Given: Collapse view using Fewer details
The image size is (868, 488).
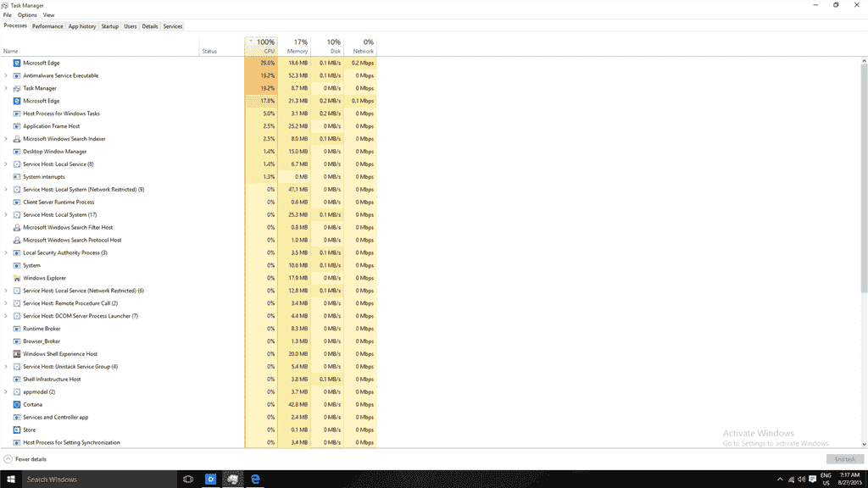Looking at the screenshot, I should click(x=25, y=459).
